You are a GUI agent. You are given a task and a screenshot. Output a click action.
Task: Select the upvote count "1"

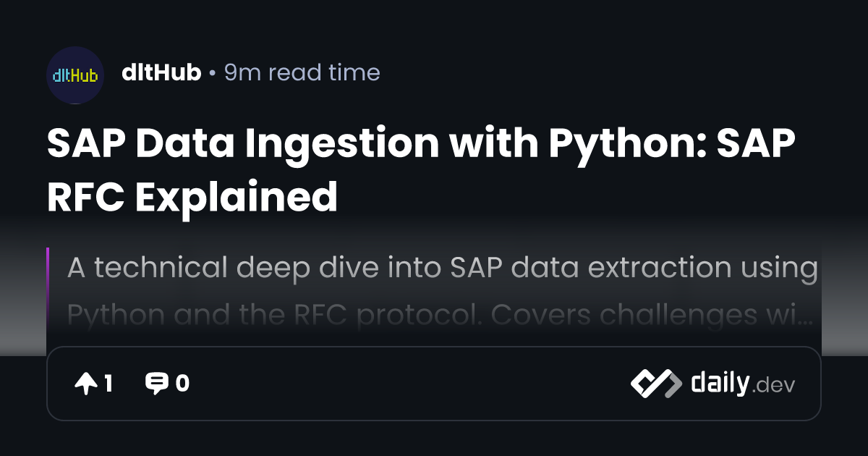point(109,384)
